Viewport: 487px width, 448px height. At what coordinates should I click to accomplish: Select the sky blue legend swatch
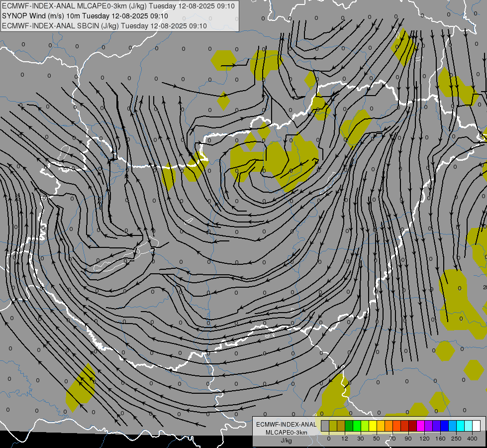click(453, 426)
